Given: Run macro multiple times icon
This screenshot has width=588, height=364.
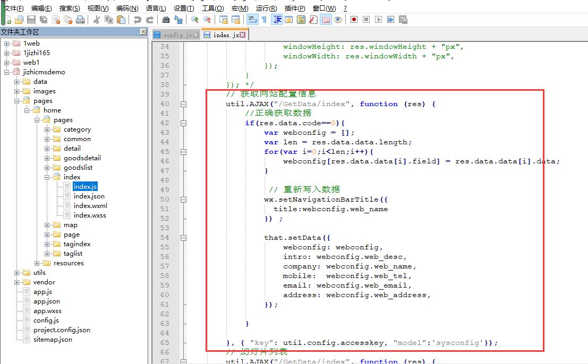Looking at the screenshot, I should pos(391,20).
